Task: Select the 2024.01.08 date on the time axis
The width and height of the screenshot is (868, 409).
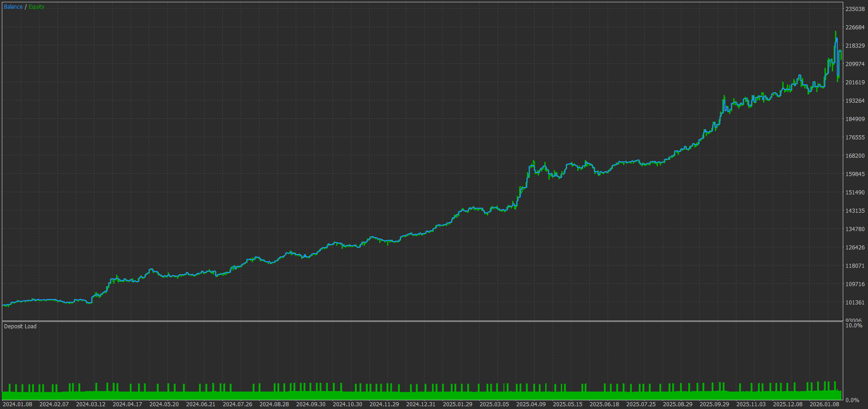Action: (17, 404)
